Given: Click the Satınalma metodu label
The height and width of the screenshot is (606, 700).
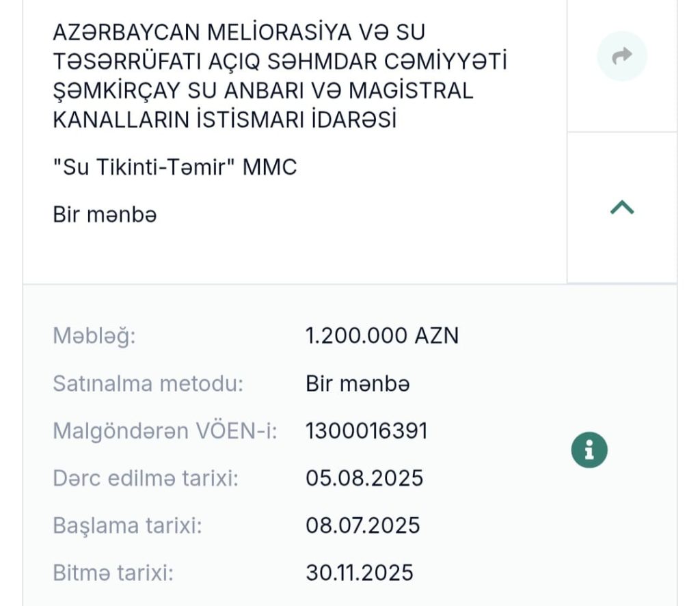Looking at the screenshot, I should point(148,384).
